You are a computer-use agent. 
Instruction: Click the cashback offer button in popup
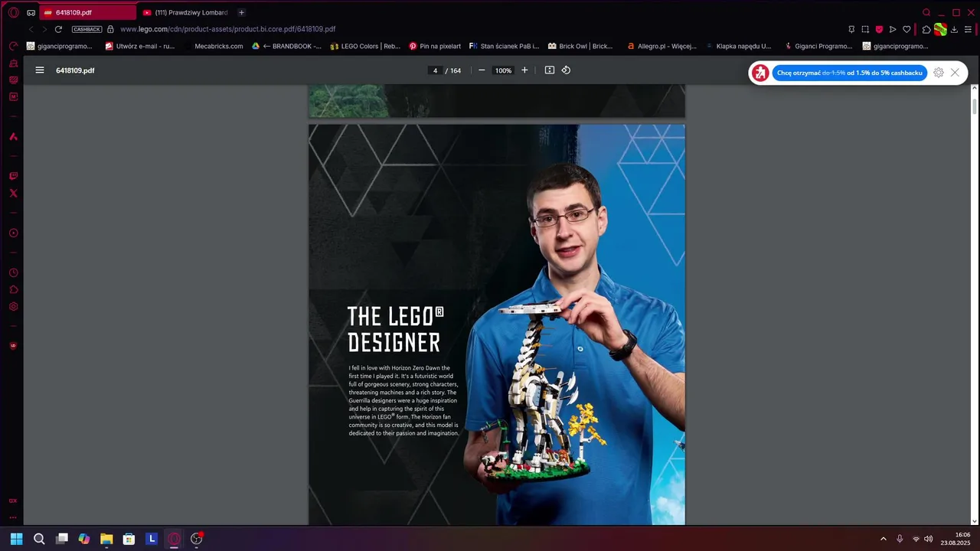tap(850, 73)
